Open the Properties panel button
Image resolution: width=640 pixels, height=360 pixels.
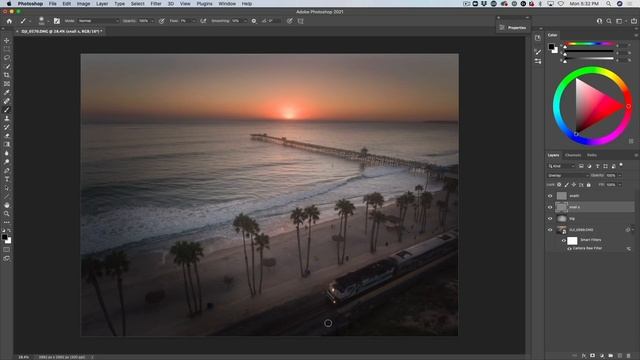513,27
